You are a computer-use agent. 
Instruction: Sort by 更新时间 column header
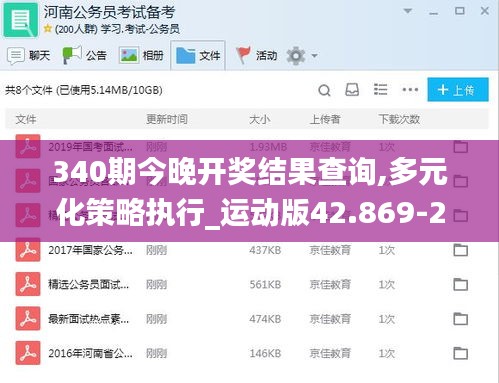tap(167, 119)
